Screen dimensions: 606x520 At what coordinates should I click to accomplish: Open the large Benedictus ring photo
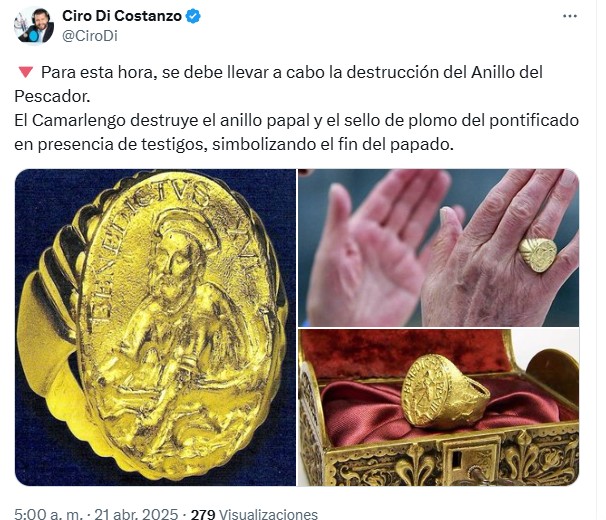click(x=155, y=327)
